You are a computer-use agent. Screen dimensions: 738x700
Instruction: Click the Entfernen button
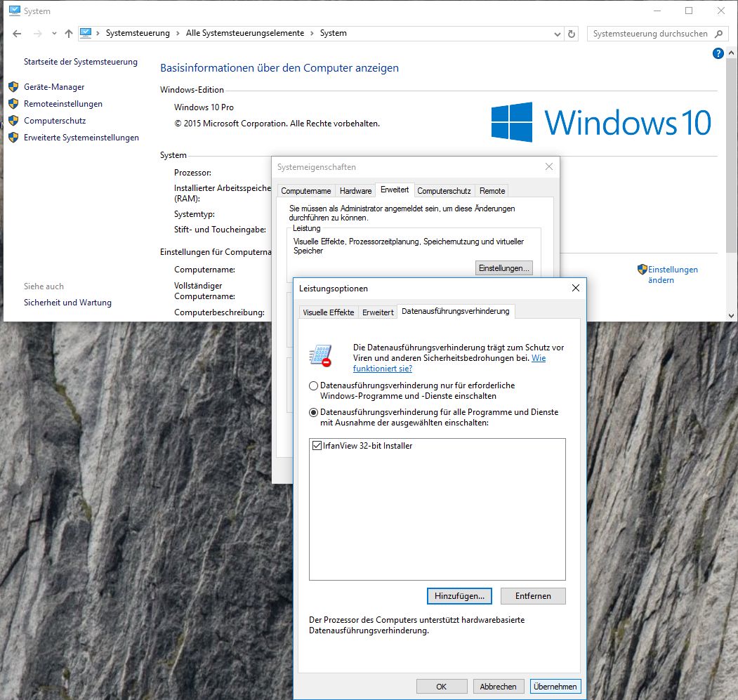coord(533,596)
